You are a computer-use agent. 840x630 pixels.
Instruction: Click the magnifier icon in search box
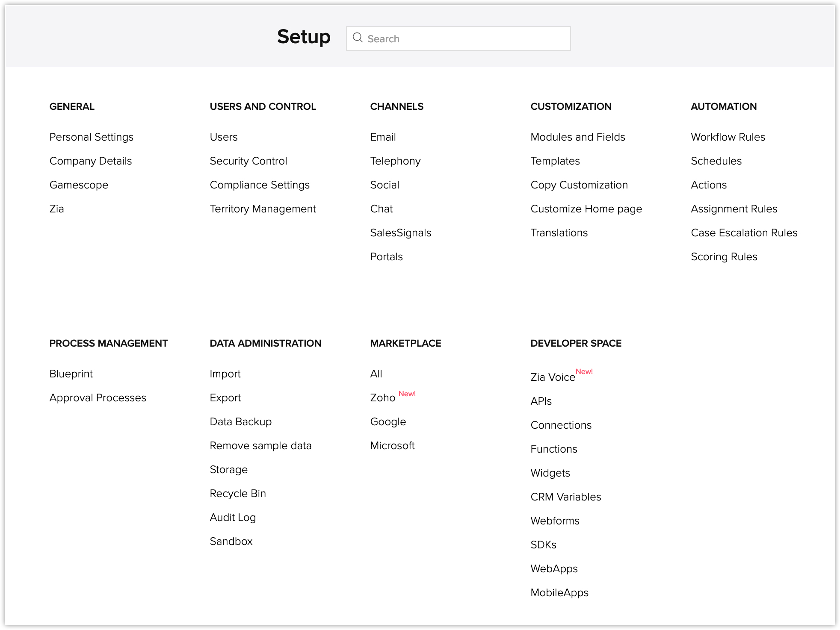pos(358,38)
